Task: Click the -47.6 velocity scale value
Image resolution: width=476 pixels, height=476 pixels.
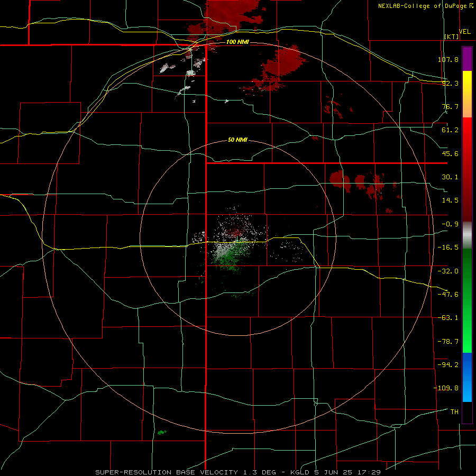Action: (x=448, y=295)
